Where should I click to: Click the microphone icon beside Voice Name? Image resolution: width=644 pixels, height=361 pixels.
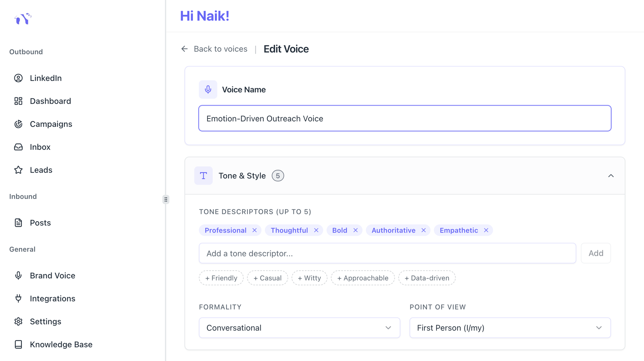pos(208,90)
